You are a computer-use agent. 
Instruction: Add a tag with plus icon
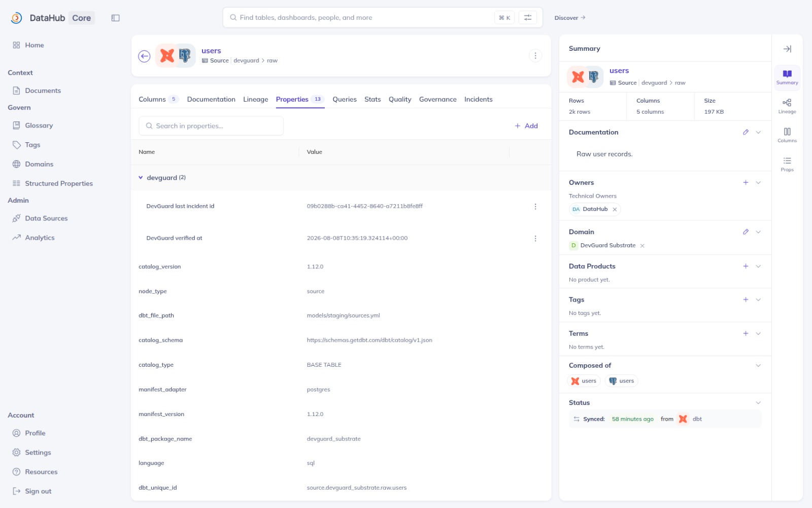pyautogui.click(x=746, y=300)
